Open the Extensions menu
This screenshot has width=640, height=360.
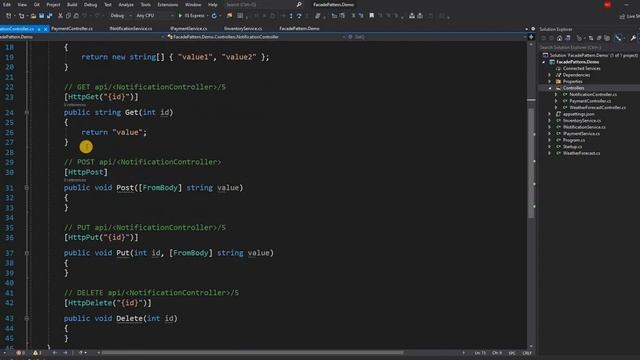[x=168, y=4]
